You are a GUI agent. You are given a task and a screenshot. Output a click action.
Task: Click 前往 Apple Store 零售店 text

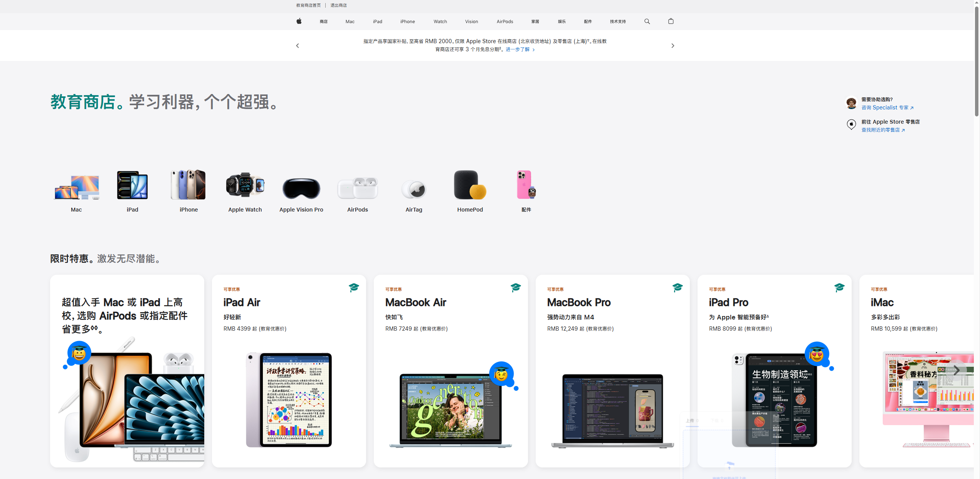[891, 122]
